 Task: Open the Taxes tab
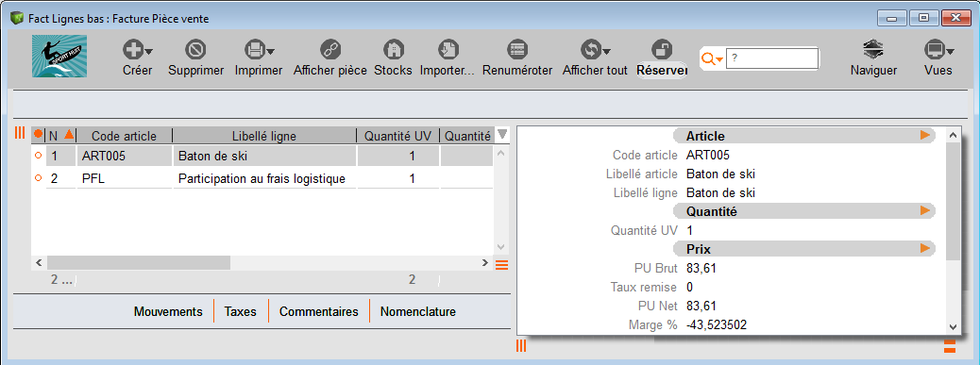[x=241, y=311]
